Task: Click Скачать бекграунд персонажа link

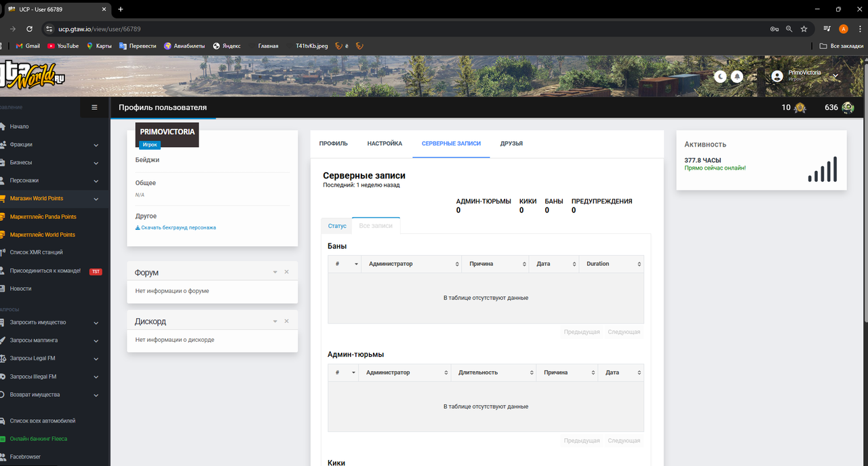Action: pos(176,228)
